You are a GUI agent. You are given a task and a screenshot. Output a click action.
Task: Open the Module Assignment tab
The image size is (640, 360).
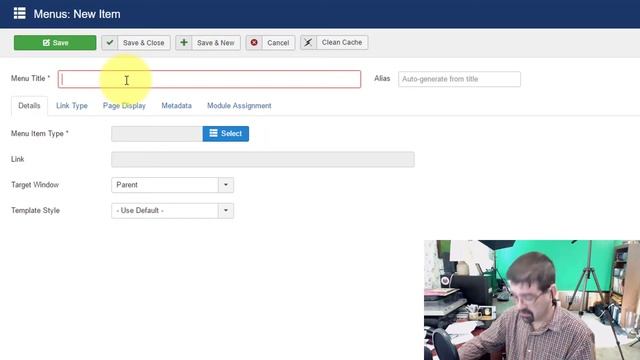pyautogui.click(x=239, y=106)
